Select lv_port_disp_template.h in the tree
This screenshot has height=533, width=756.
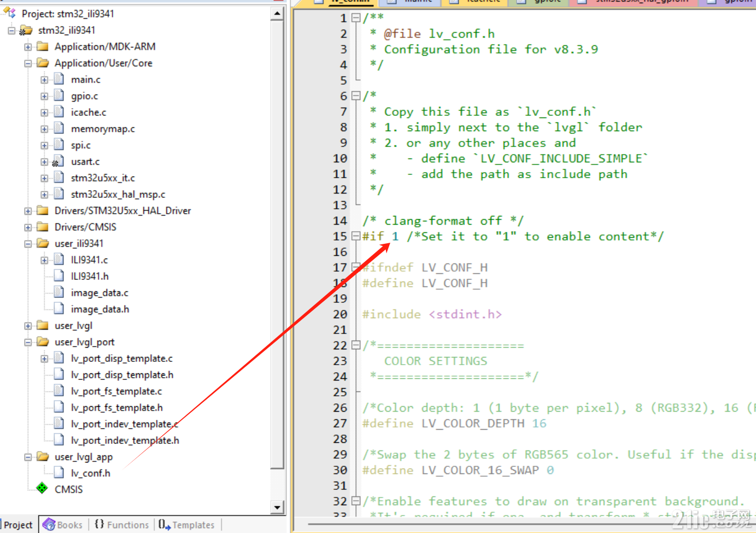click(122, 375)
